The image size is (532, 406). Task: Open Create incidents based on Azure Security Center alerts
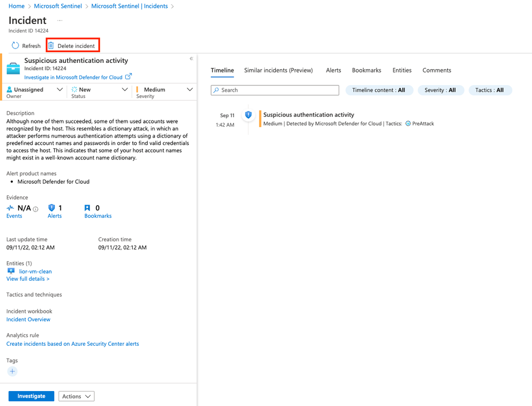click(72, 344)
